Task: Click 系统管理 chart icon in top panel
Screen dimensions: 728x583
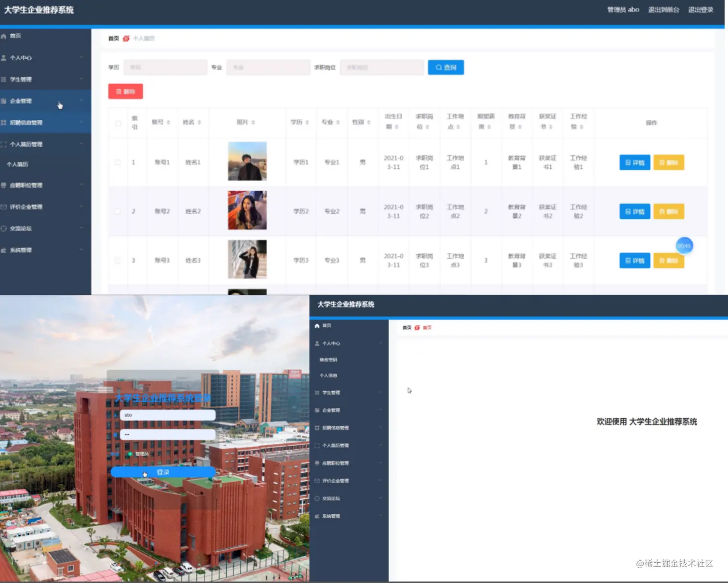Action: (4, 250)
